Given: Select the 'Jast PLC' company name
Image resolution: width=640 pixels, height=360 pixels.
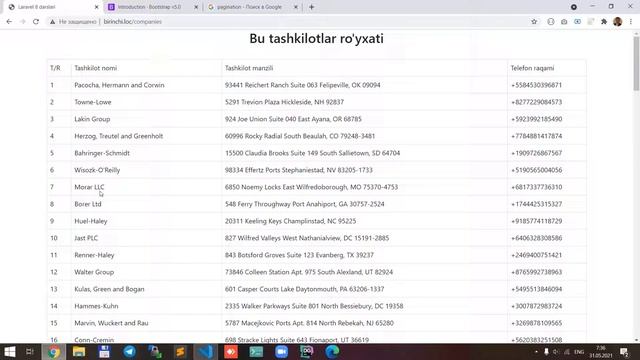Looking at the screenshot, I should tap(86, 238).
